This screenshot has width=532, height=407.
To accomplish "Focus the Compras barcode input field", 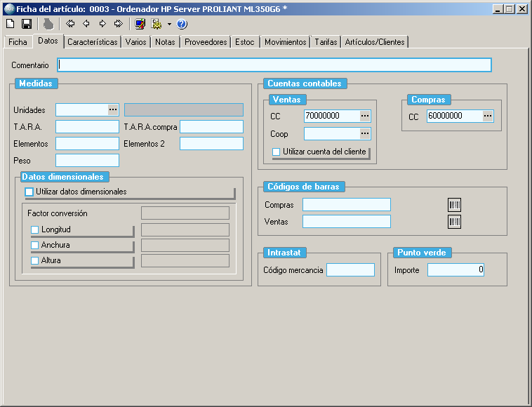I will point(347,204).
